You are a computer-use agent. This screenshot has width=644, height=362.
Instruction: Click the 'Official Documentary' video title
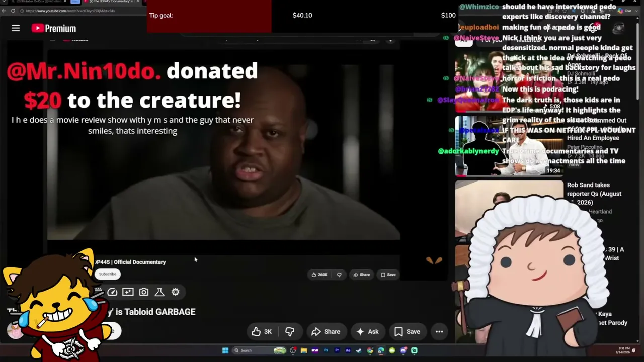(x=130, y=262)
